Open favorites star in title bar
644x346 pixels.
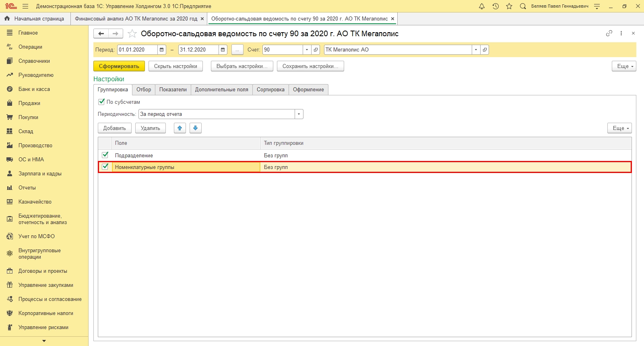click(x=509, y=6)
